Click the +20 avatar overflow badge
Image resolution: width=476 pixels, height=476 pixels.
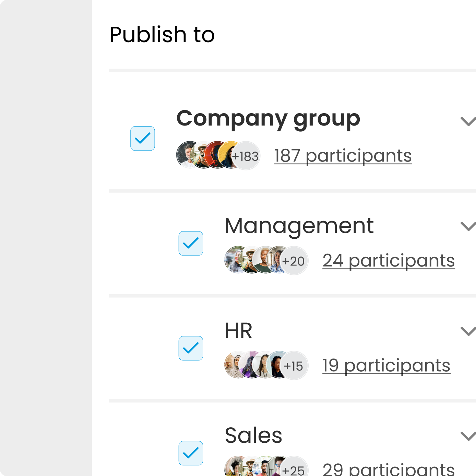[x=294, y=261]
